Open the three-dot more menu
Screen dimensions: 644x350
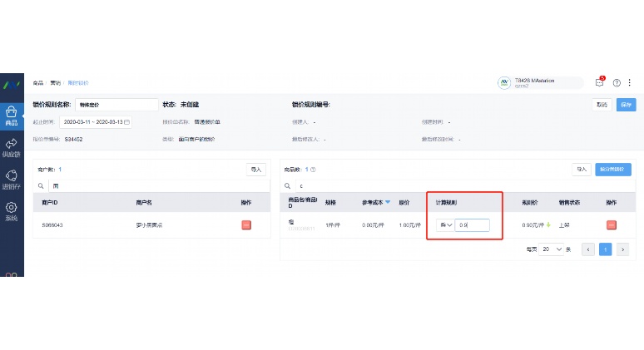[x=629, y=83]
